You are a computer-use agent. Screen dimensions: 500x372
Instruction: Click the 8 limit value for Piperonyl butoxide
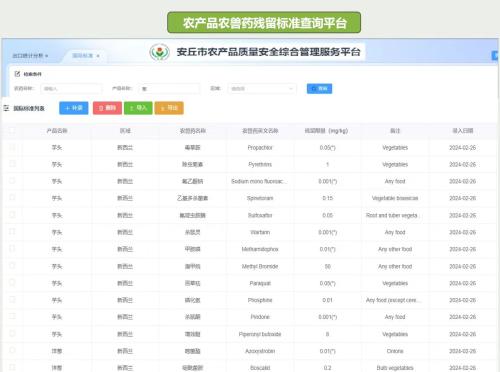327,334
